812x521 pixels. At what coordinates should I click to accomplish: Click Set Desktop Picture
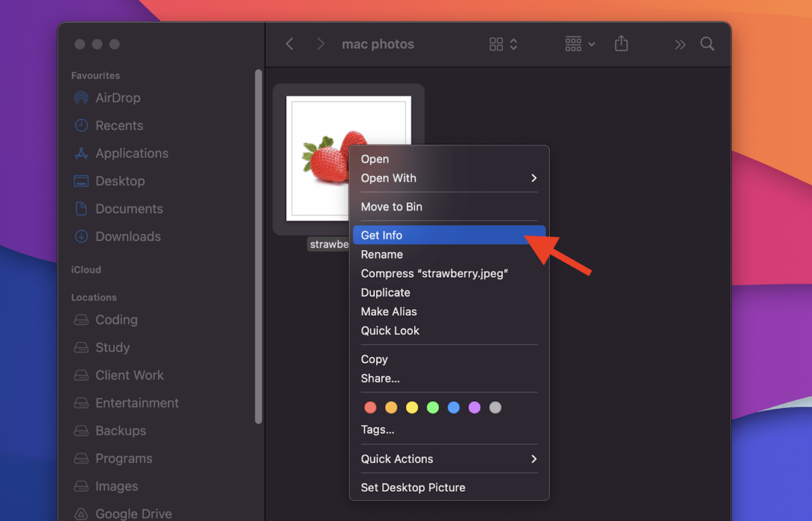tap(413, 487)
